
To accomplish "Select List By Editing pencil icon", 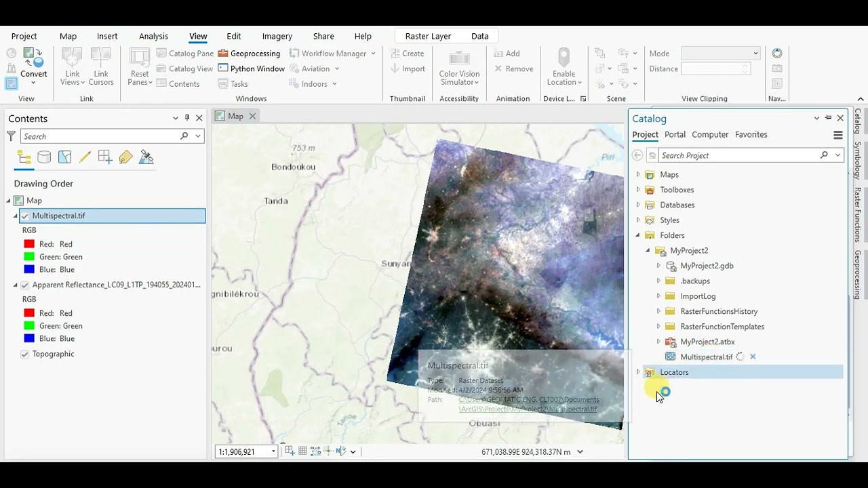I will (x=85, y=157).
